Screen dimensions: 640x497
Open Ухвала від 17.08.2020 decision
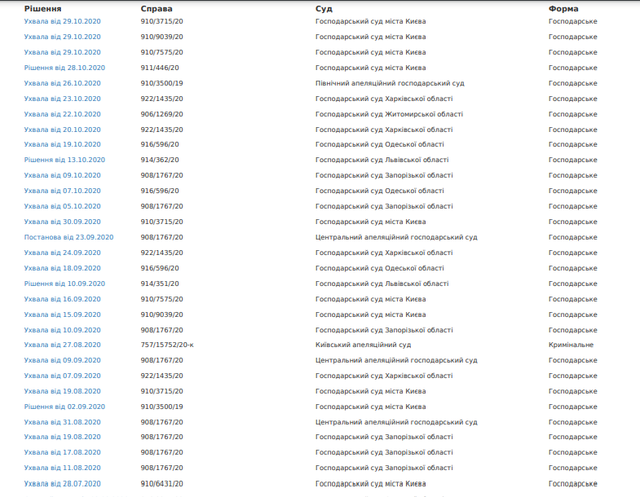[62, 453]
